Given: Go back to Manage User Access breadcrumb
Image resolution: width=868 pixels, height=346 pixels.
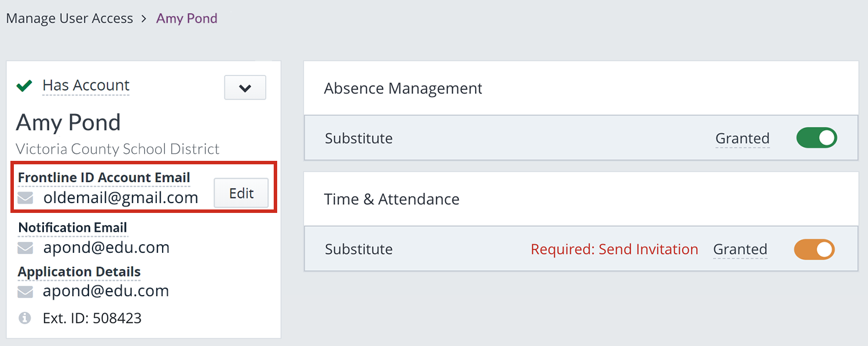Looking at the screenshot, I should click(x=69, y=19).
